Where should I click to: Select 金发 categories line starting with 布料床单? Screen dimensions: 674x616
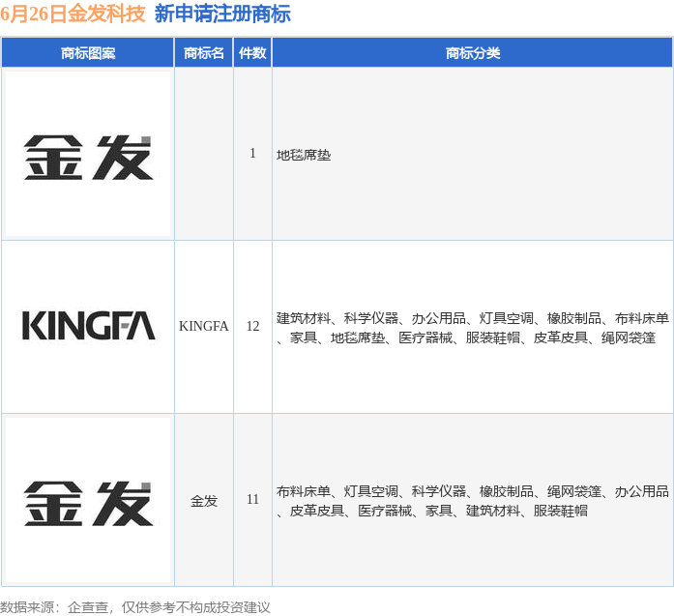click(x=473, y=491)
